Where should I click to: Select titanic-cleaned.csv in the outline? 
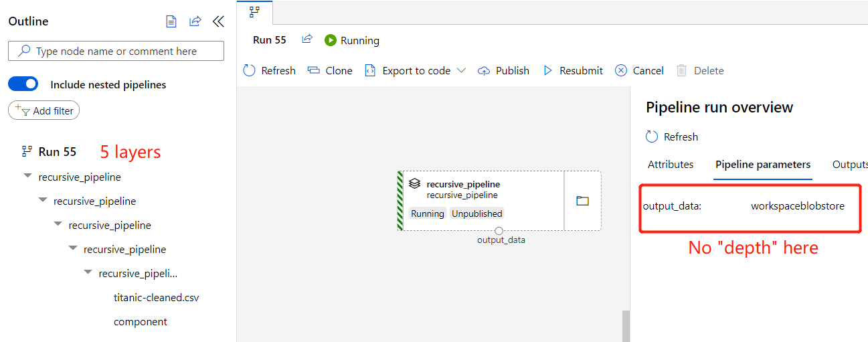click(x=157, y=297)
